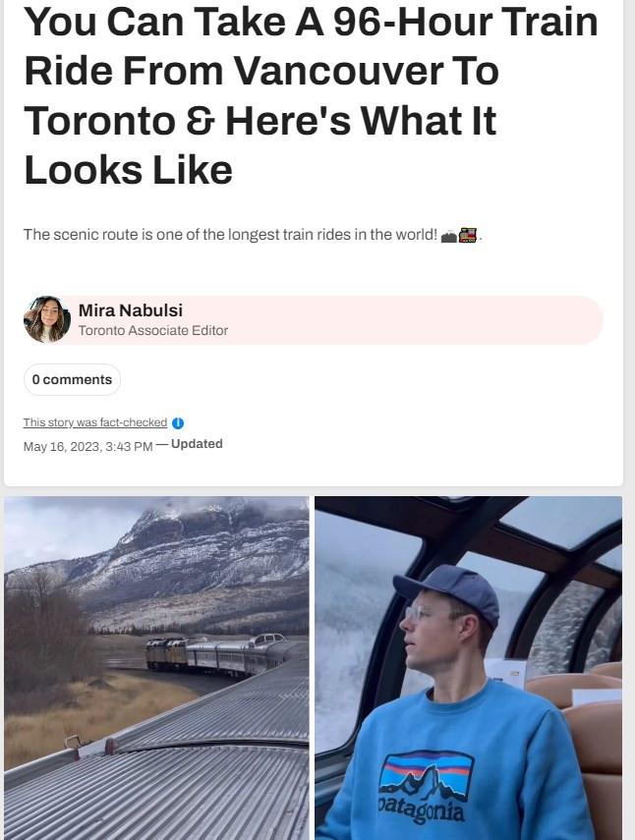
Task: Click the mountain emoji before the train emoji
Action: click(x=449, y=237)
